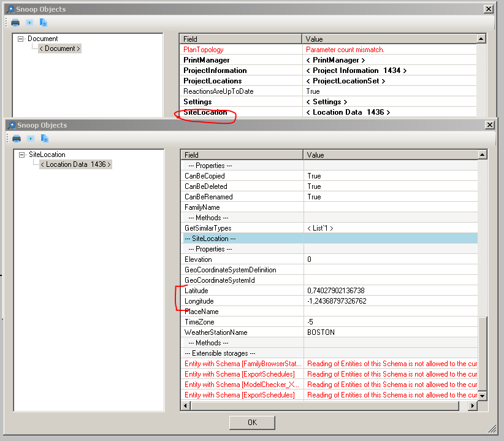Select the Elevation row
504x441 pixels.
point(329,259)
